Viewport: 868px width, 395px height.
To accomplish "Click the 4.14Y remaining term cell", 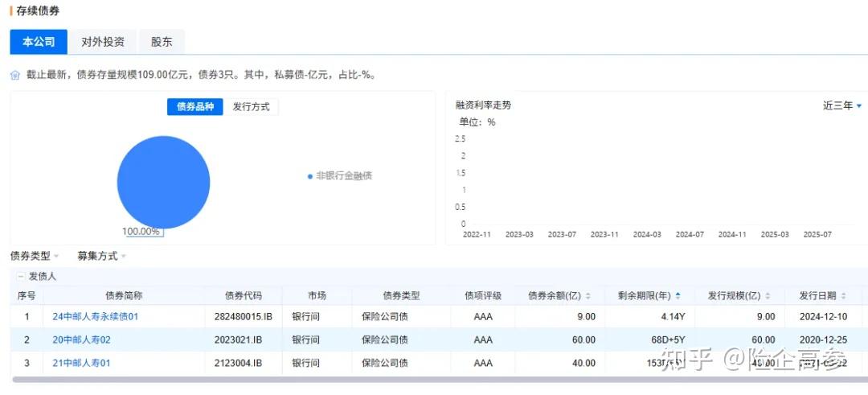I will (674, 317).
